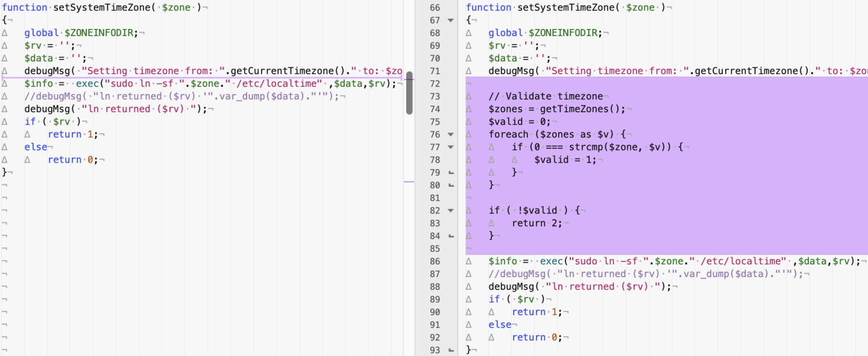The height and width of the screenshot is (356, 868).
Task: Collapse the foreach block at line 76
Action: point(450,134)
